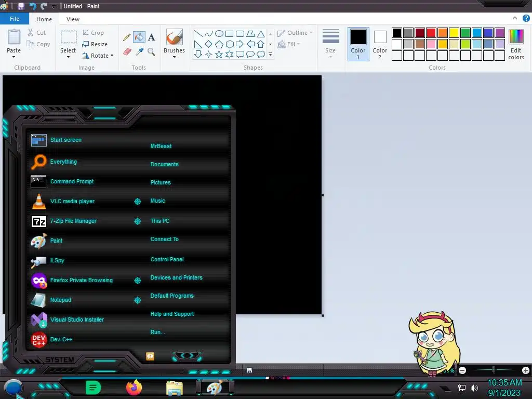
Task: Open Devices and Printers link
Action: click(x=177, y=277)
